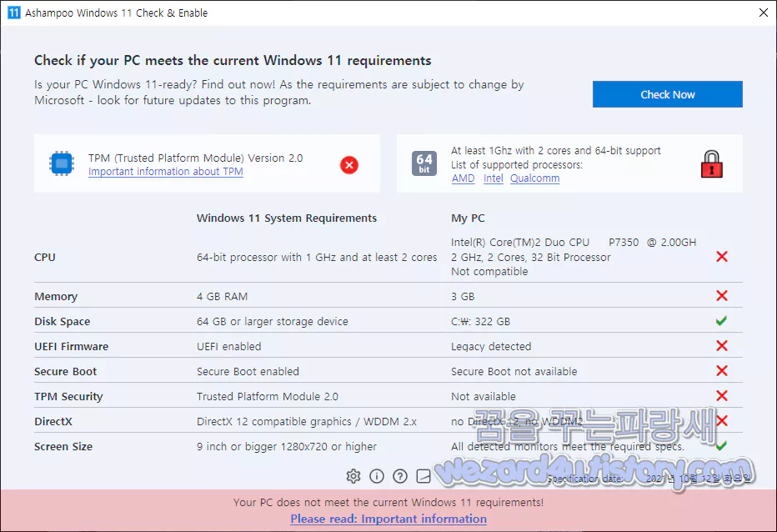Click the red X in CPU row
Screen dimensions: 777x532
pos(722,256)
